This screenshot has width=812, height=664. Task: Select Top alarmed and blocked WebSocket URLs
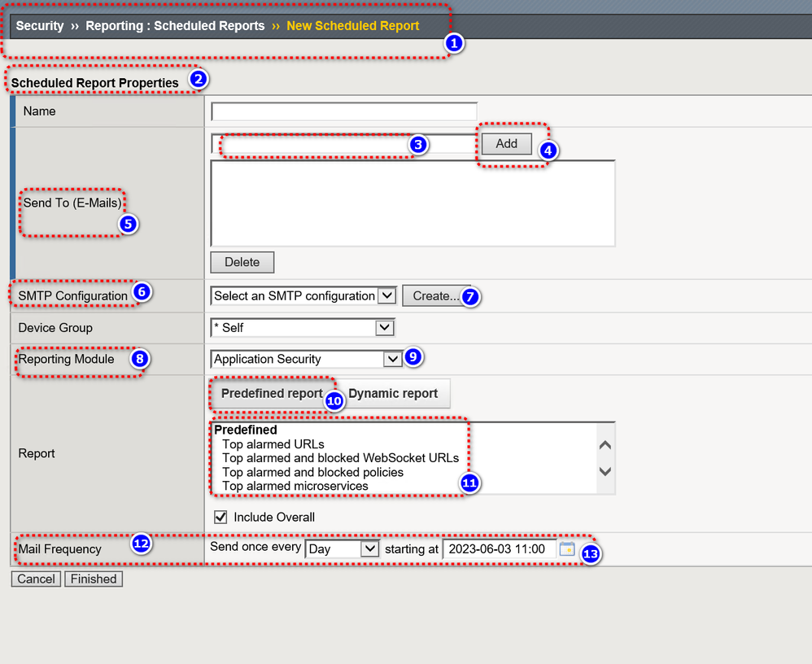341,458
